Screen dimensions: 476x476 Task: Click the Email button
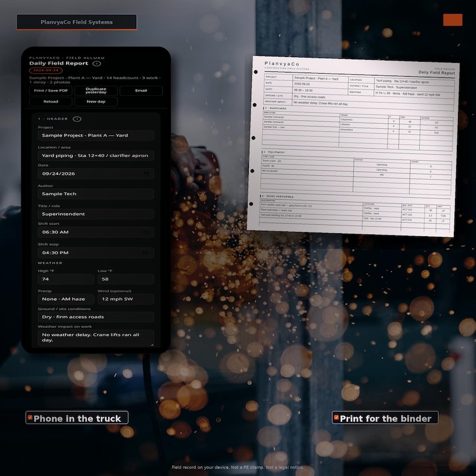pos(141,91)
